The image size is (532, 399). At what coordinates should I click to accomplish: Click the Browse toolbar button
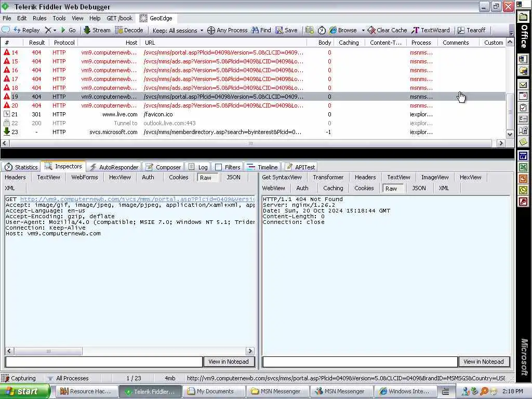tap(343, 30)
